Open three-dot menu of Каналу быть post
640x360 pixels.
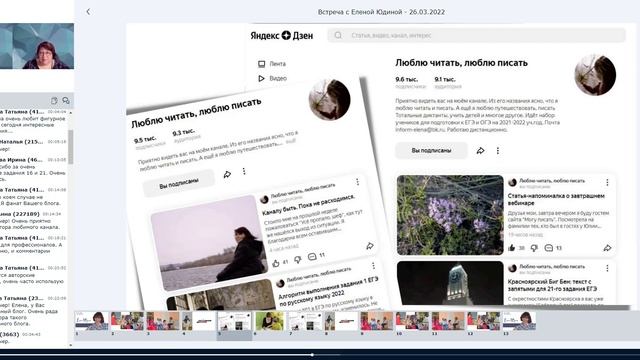coord(357,182)
